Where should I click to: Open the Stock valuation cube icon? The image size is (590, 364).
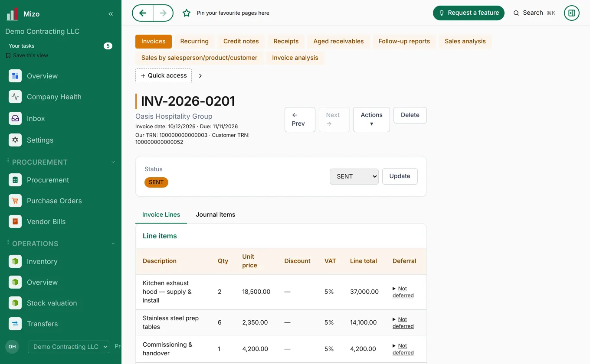(x=15, y=303)
